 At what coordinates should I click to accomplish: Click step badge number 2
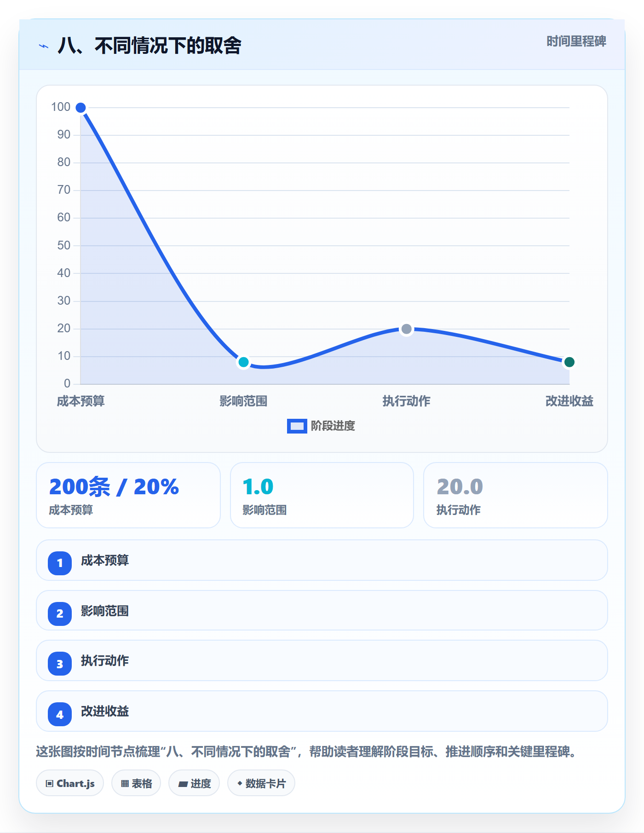pyautogui.click(x=60, y=613)
